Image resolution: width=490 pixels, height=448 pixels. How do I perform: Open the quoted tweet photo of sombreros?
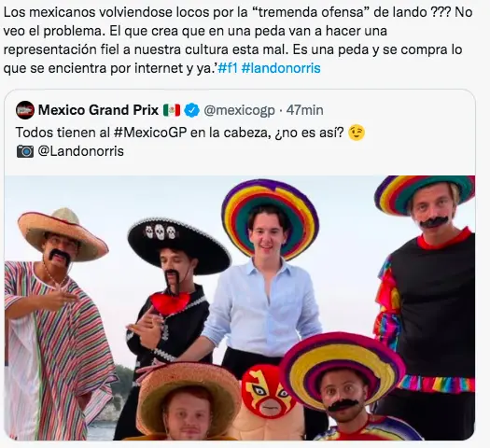click(240, 308)
